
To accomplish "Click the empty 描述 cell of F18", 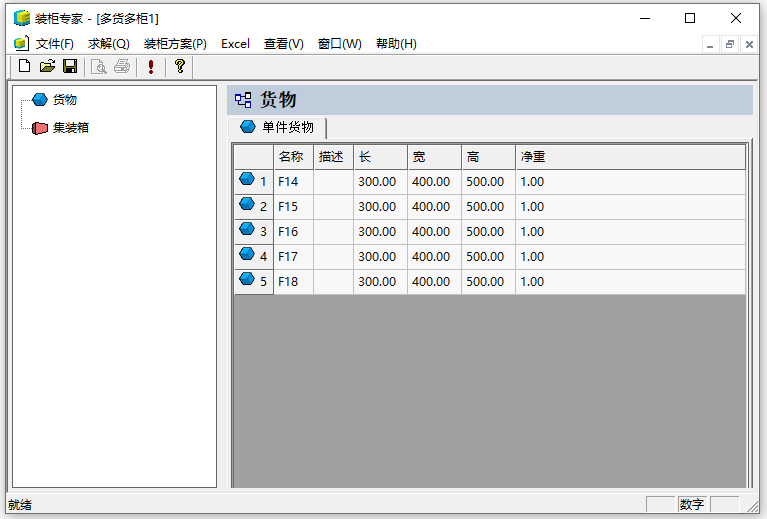I will click(x=334, y=282).
